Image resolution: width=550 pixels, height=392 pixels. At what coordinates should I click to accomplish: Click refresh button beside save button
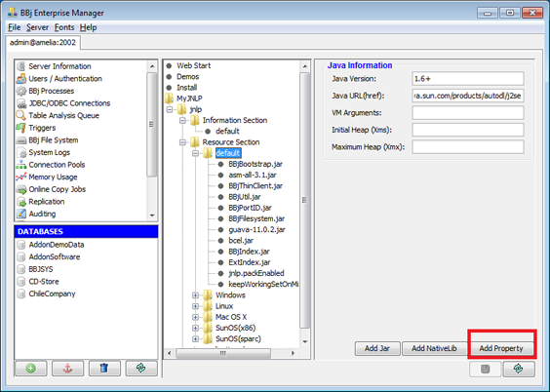click(519, 369)
